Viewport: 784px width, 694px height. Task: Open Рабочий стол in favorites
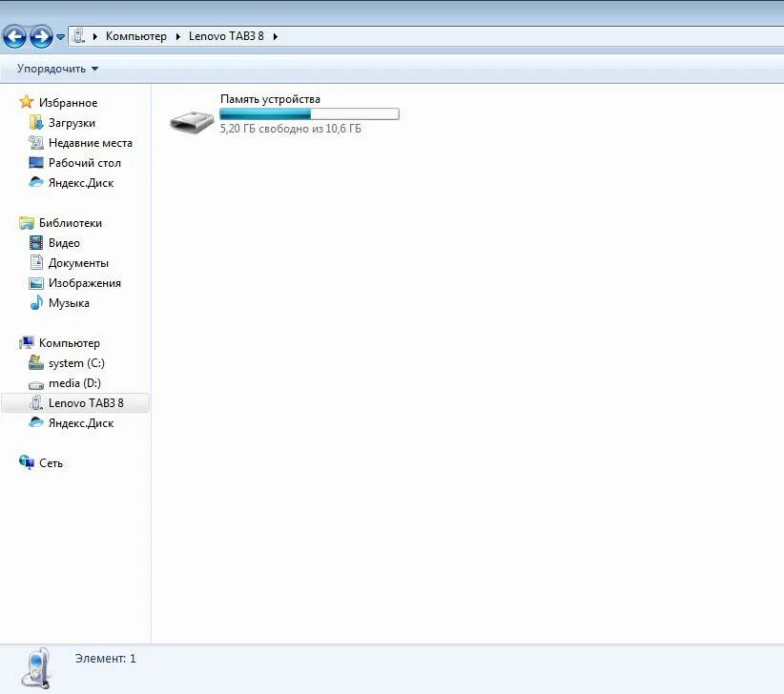coord(85,163)
